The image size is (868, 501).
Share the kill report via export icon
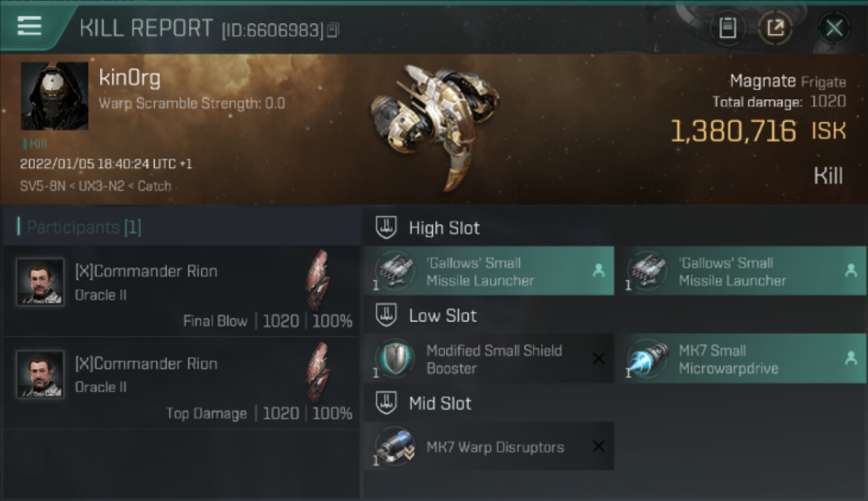coord(775,28)
